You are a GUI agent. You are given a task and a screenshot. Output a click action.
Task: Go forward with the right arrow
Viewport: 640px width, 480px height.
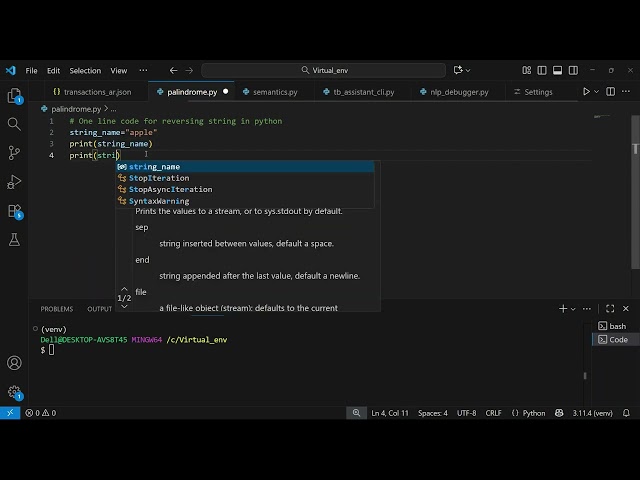pos(189,71)
